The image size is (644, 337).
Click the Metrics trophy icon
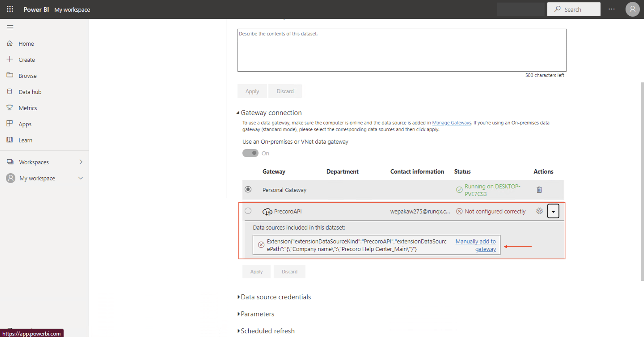(9, 108)
